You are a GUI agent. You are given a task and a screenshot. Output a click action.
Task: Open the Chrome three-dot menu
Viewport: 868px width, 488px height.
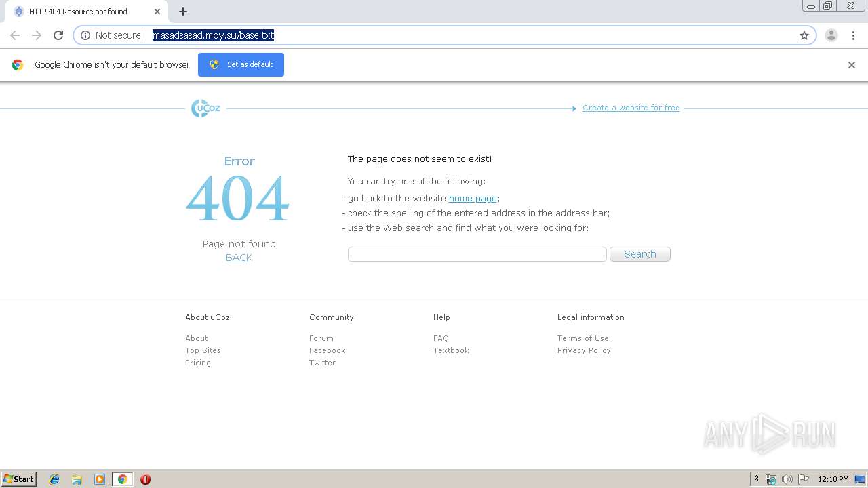click(854, 35)
